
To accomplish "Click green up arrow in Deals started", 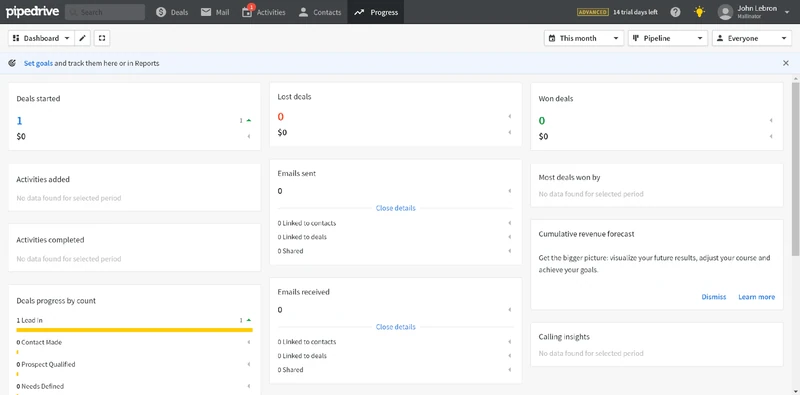I will click(249, 120).
